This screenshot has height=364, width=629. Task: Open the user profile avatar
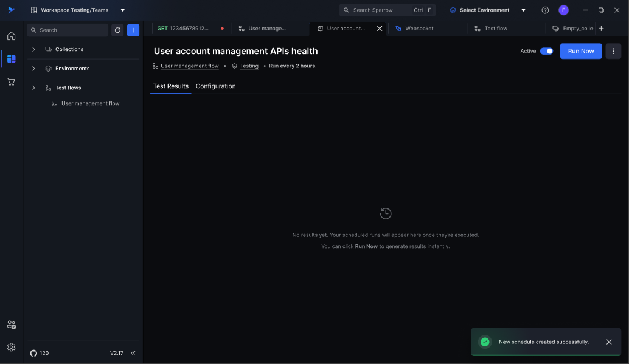[x=563, y=10]
